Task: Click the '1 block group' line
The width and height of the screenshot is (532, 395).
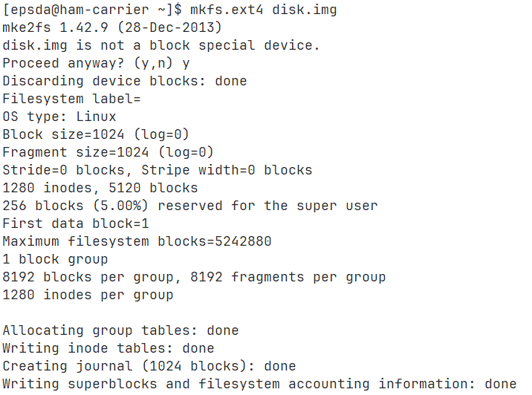Action: click(55, 259)
